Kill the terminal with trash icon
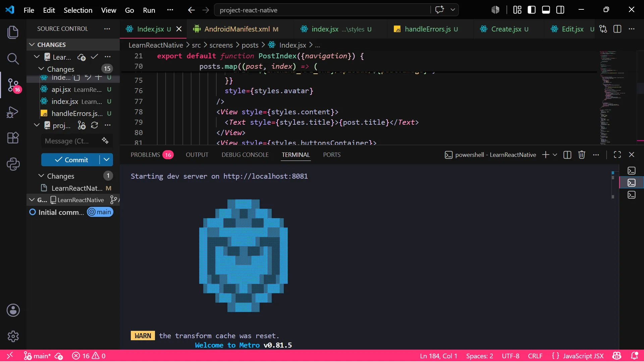Screen dimensions: 644x362 pos(582,155)
